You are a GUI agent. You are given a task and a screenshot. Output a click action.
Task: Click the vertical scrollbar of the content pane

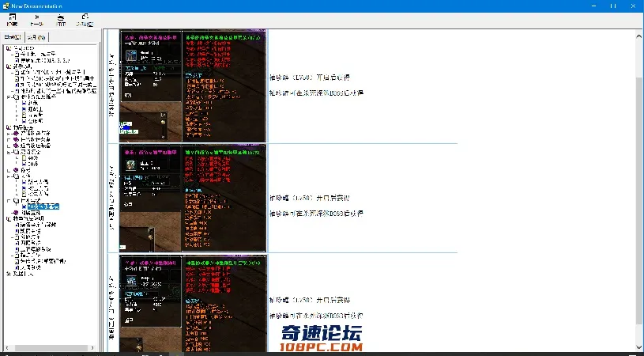pos(640,191)
